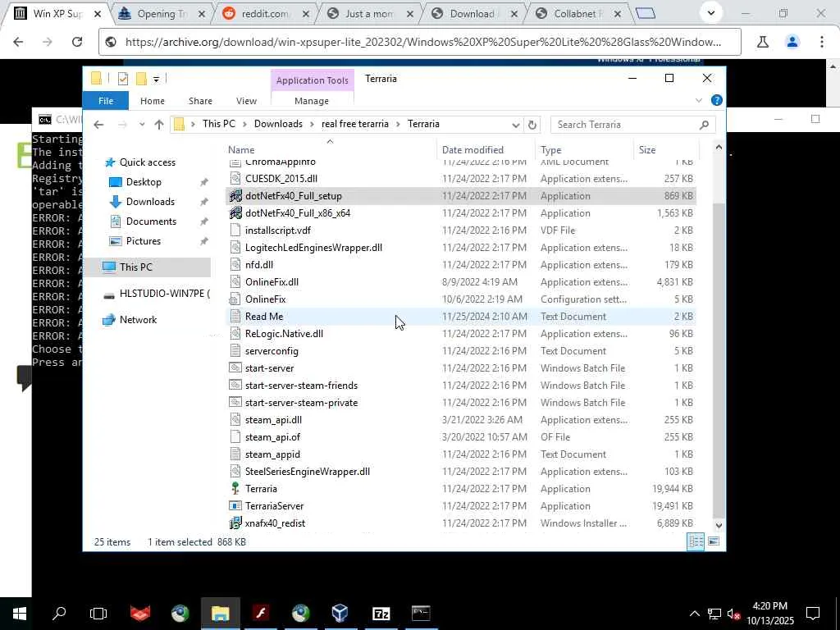Select the OnlineFix configuration settings file
Image resolution: width=840 pixels, height=630 pixels.
265,299
